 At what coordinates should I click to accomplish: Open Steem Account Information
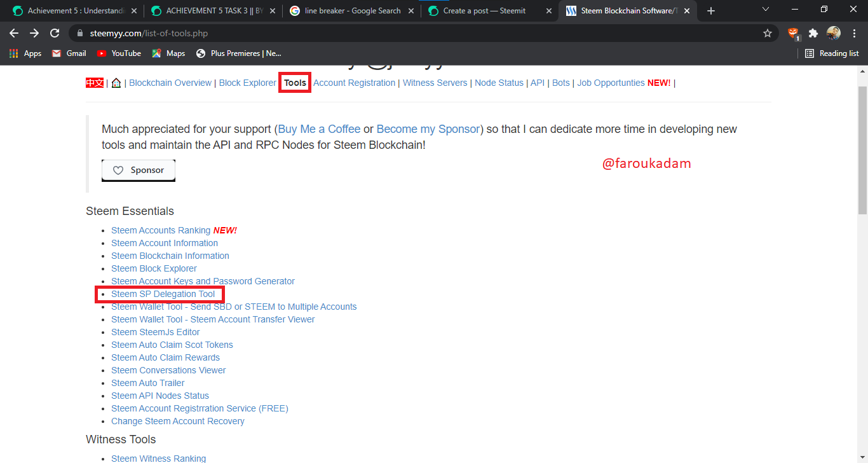pyautogui.click(x=165, y=243)
